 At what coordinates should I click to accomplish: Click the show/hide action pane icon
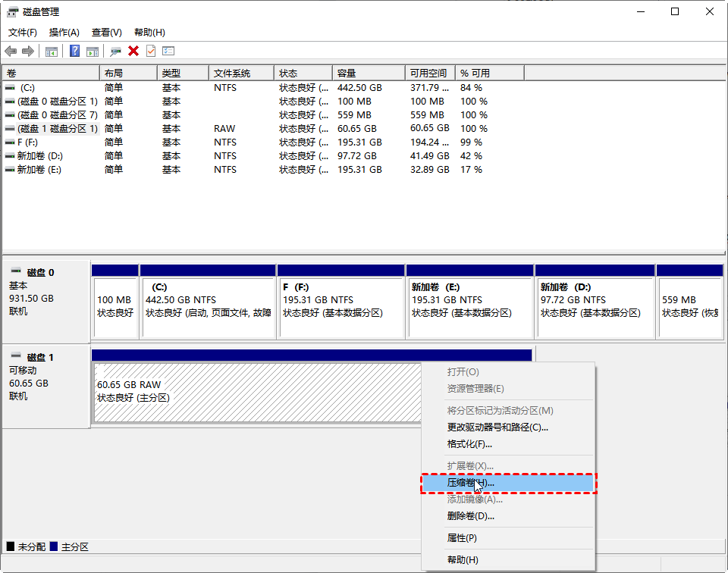click(93, 51)
